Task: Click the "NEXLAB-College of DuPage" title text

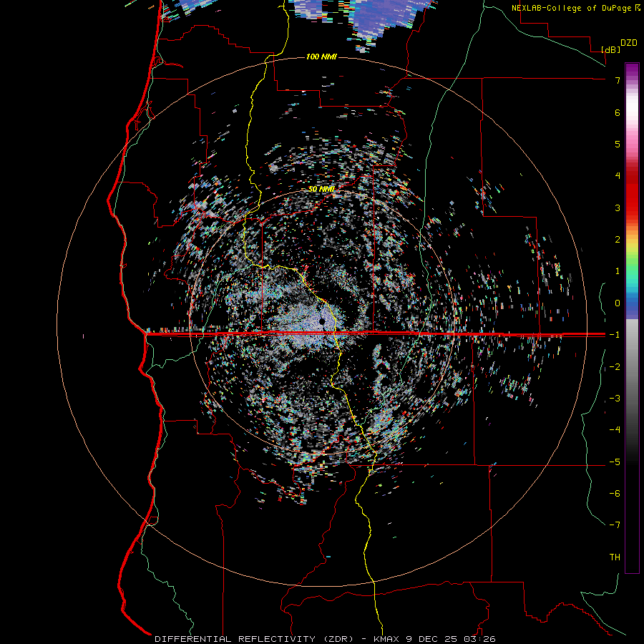Action: pyautogui.click(x=571, y=8)
